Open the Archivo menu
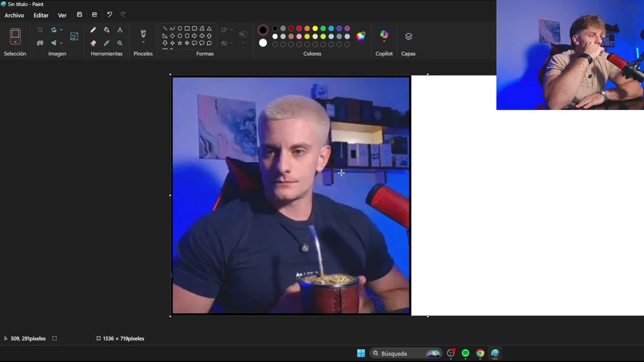644x362 pixels. (x=14, y=15)
